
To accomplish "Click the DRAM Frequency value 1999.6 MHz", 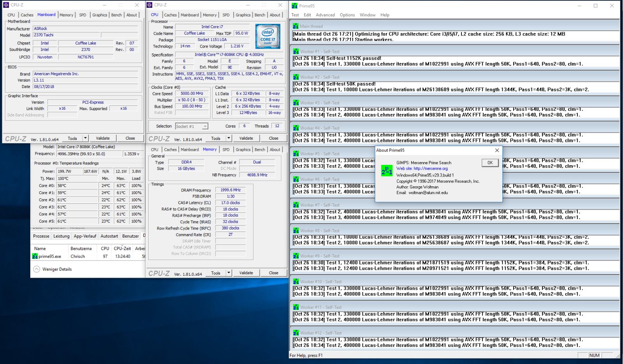I will pyautogui.click(x=231, y=190).
